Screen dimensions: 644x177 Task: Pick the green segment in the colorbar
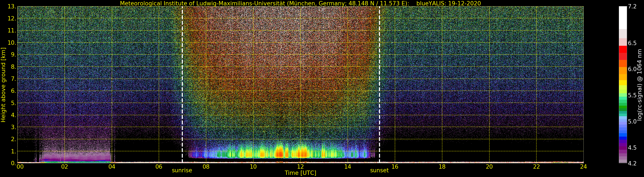click(x=623, y=106)
